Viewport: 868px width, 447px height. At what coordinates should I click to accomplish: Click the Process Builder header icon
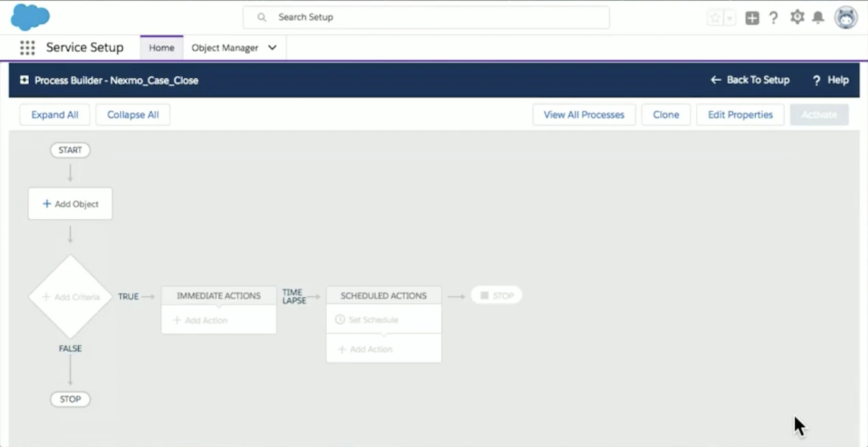coord(25,80)
